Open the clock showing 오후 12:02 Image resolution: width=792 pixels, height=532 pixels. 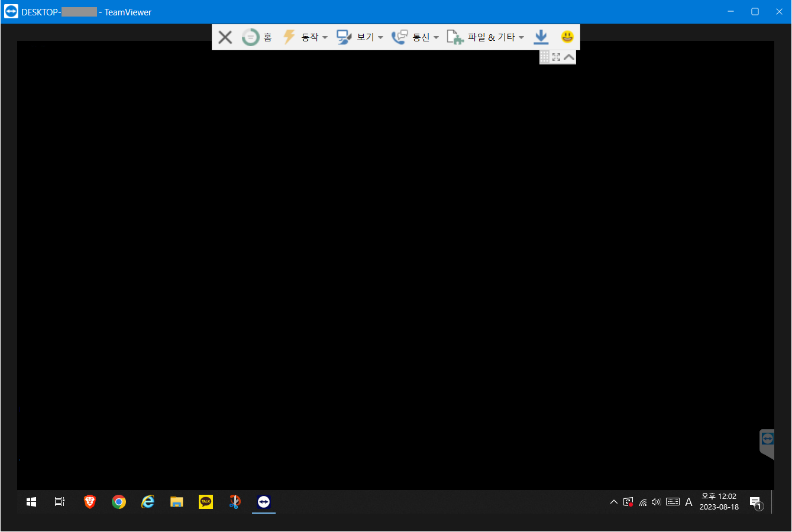point(719,502)
